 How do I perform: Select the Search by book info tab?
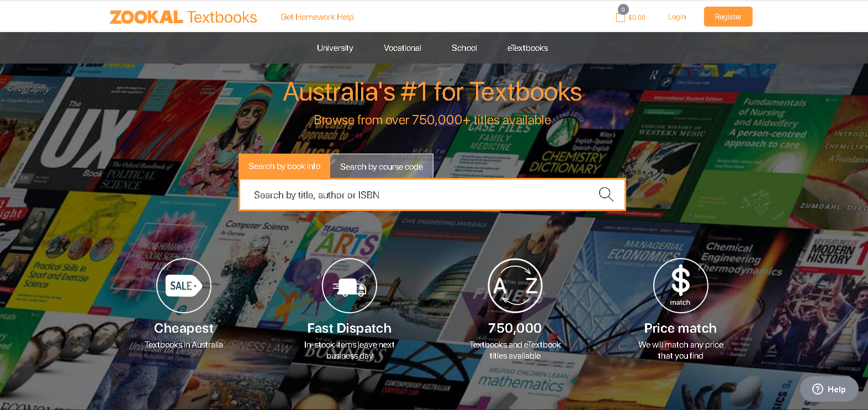284,166
